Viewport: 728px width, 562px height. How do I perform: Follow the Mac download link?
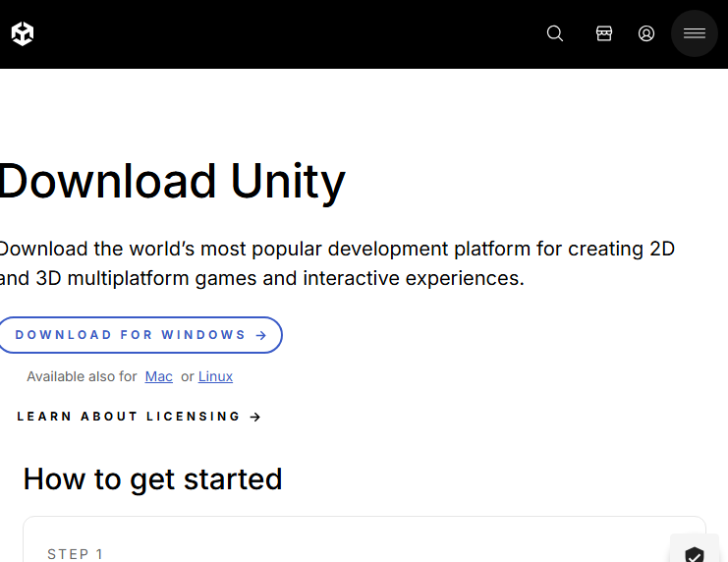(x=159, y=376)
